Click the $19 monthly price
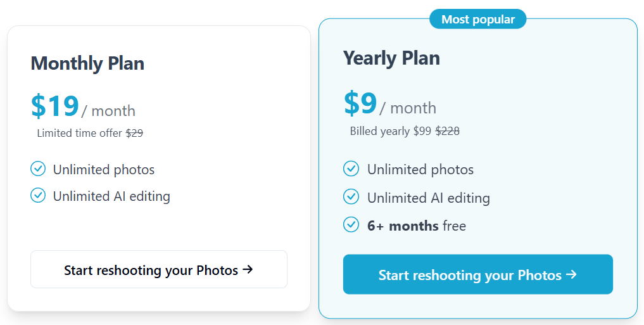The height and width of the screenshot is (325, 644). click(x=55, y=106)
